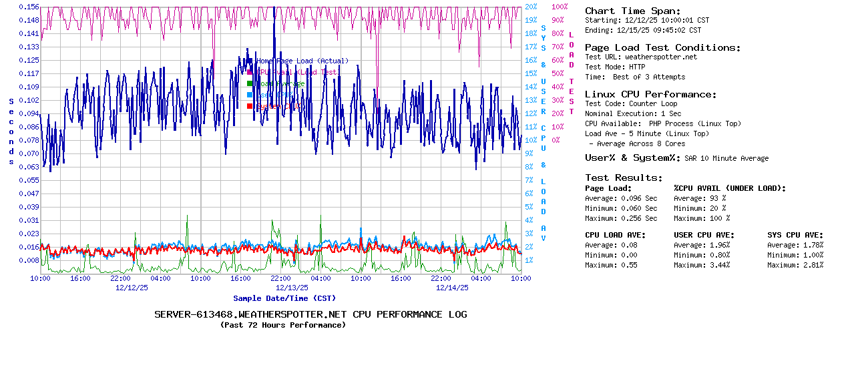Click the Page Load Test Conditions heading

pos(662,47)
